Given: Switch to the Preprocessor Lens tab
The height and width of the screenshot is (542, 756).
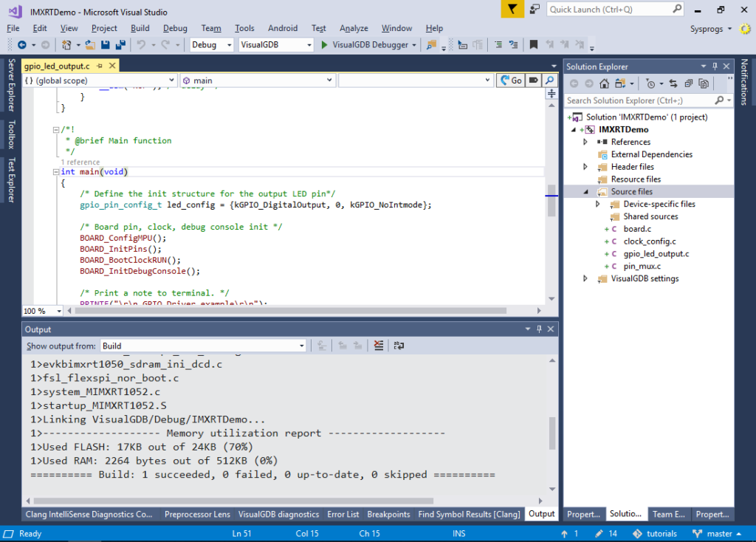Looking at the screenshot, I should coord(197,514).
